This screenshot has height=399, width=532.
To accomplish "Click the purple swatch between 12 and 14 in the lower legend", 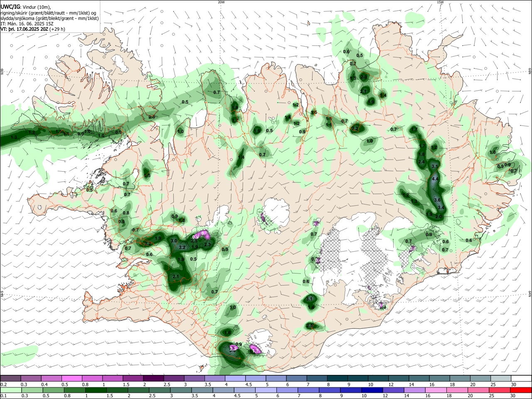I will [x=393, y=390].
